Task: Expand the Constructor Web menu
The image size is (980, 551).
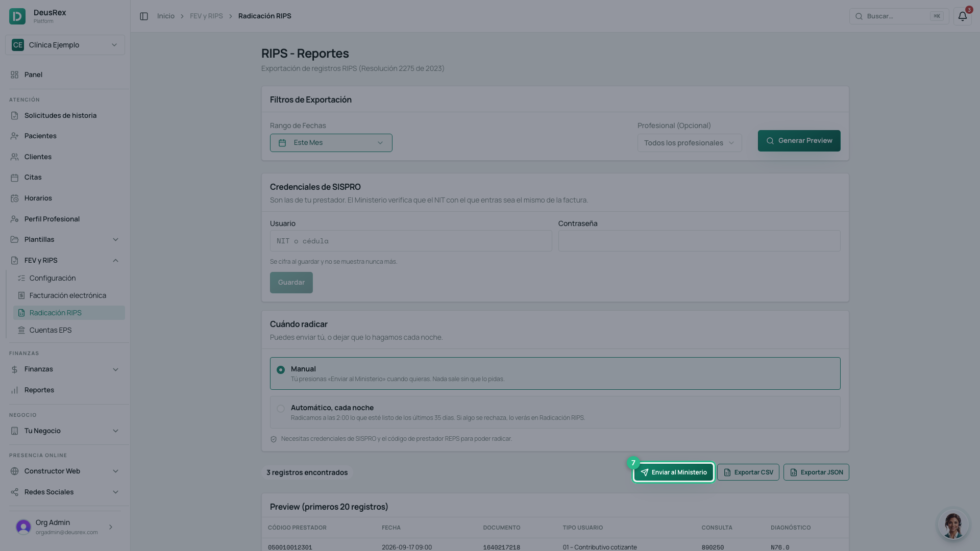Action: [65, 471]
